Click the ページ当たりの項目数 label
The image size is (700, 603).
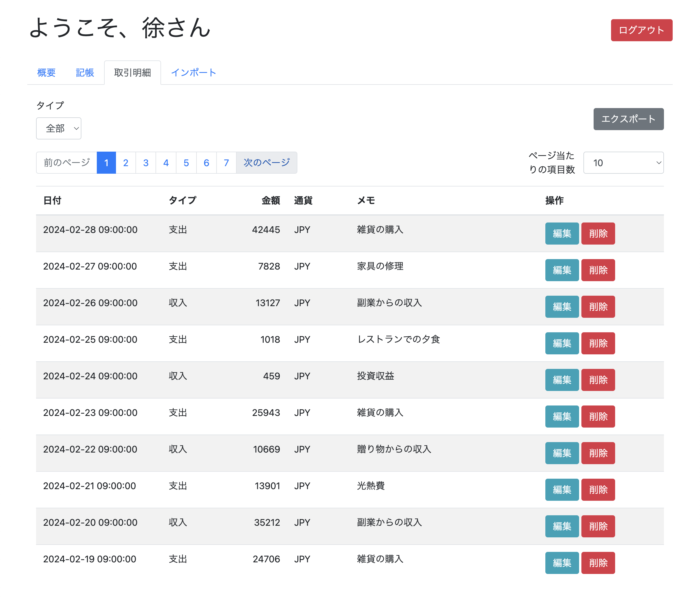(x=551, y=162)
